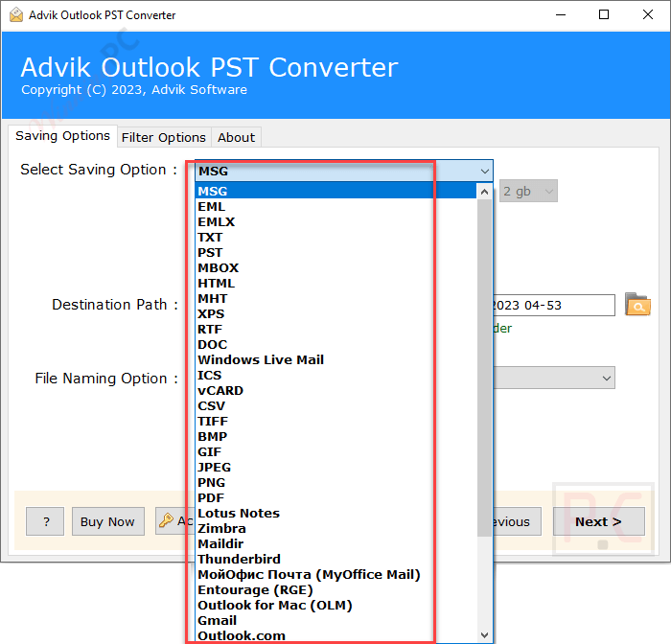
Task: Choose EMLX from the list
Action: tap(335, 221)
